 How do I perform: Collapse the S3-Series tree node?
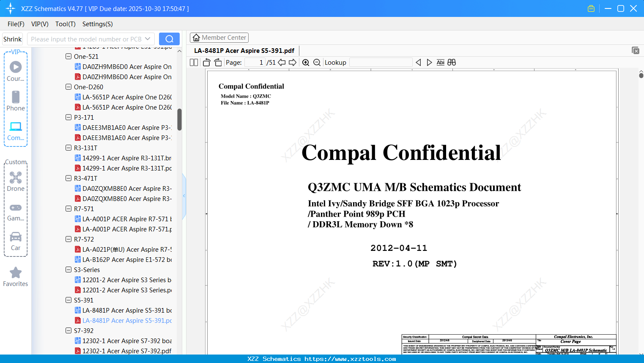click(x=69, y=269)
